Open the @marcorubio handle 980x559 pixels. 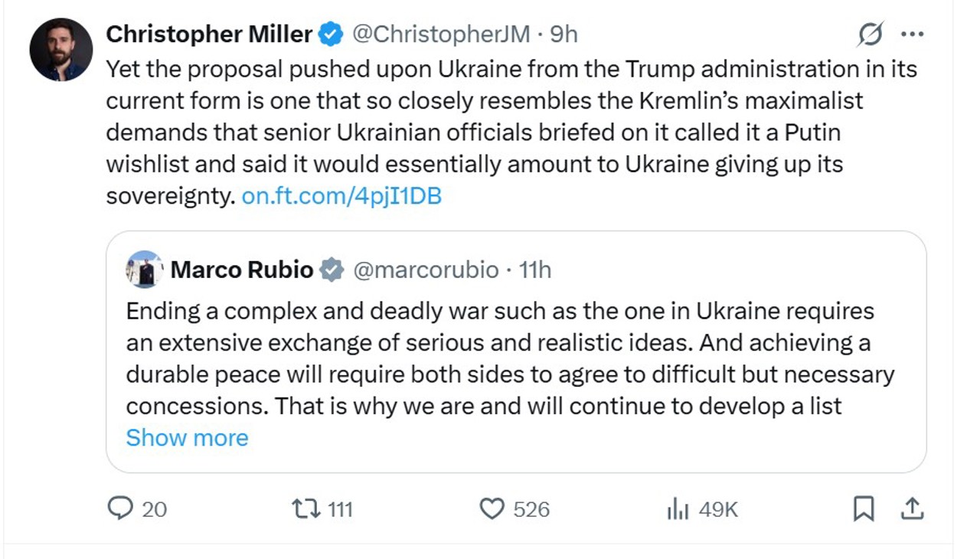point(426,270)
